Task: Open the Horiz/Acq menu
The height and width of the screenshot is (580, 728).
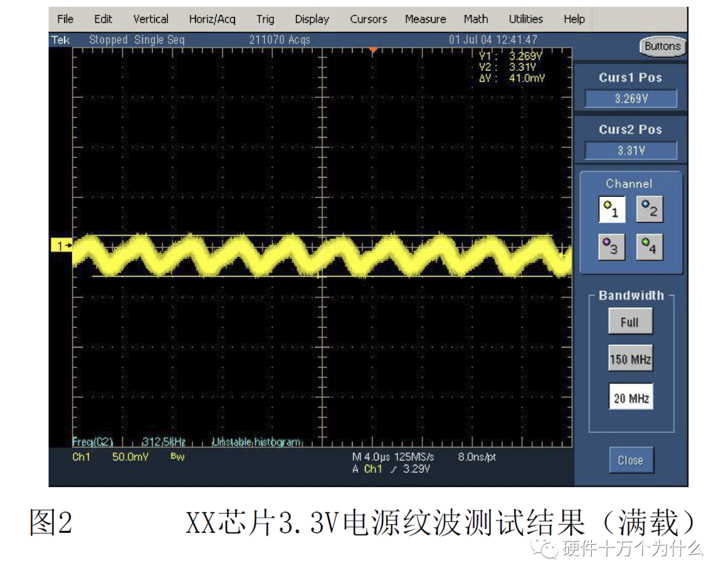Action: [212, 19]
